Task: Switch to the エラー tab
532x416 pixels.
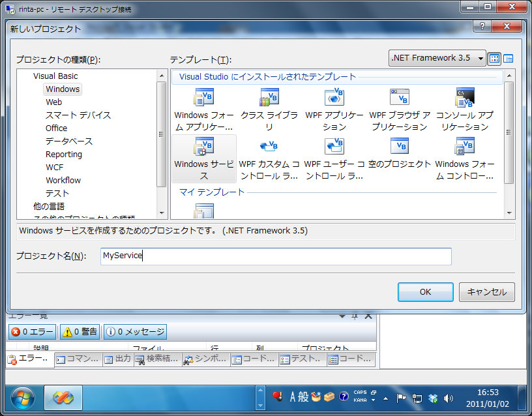Action: (30, 359)
